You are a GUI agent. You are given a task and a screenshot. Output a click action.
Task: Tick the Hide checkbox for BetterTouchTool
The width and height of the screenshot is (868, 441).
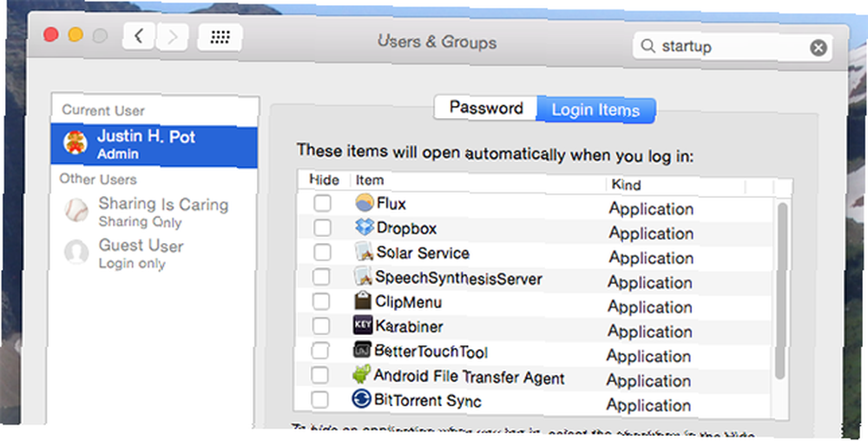(320, 350)
